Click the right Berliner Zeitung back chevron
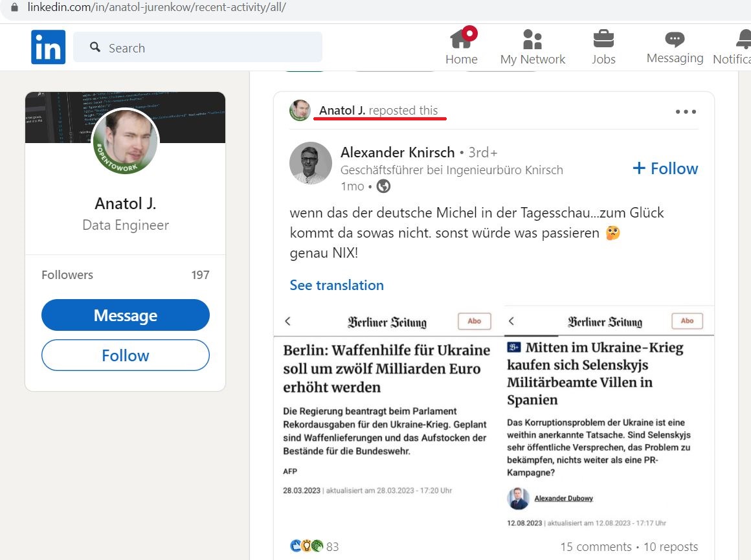 click(511, 321)
